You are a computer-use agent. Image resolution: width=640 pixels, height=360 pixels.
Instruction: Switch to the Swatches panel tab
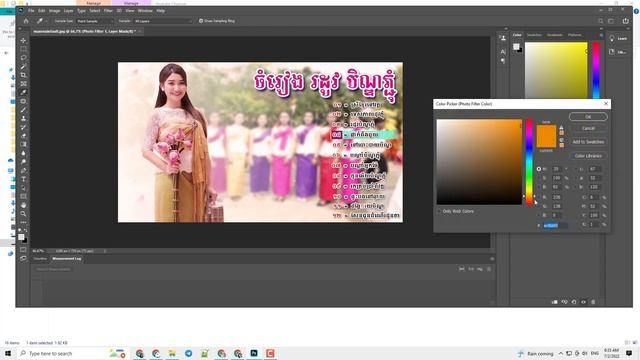[534, 35]
